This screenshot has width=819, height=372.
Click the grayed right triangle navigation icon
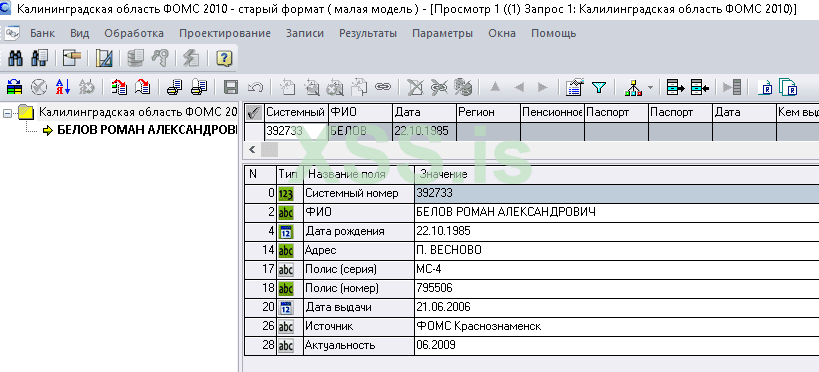(x=543, y=87)
